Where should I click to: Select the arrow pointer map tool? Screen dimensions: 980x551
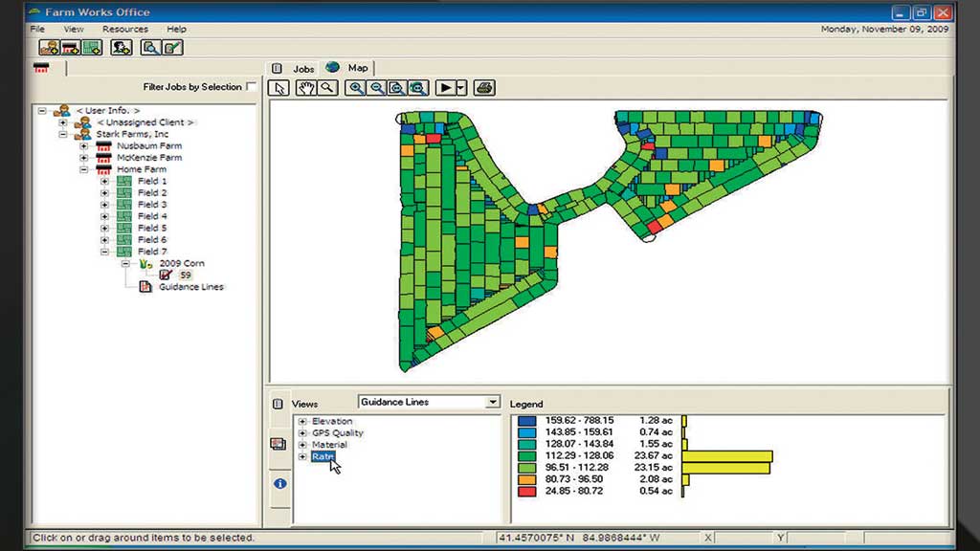[x=278, y=88]
